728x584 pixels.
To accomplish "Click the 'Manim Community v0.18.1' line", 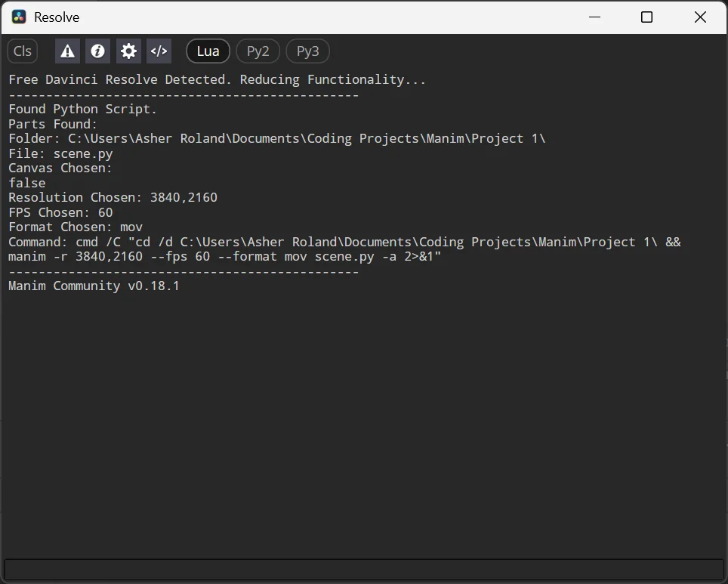I will tap(94, 286).
